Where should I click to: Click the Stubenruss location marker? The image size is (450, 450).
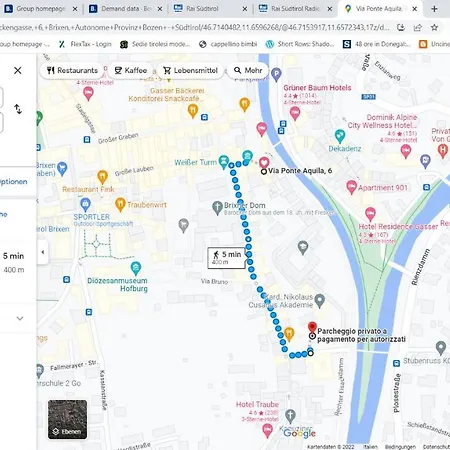(x=441, y=348)
